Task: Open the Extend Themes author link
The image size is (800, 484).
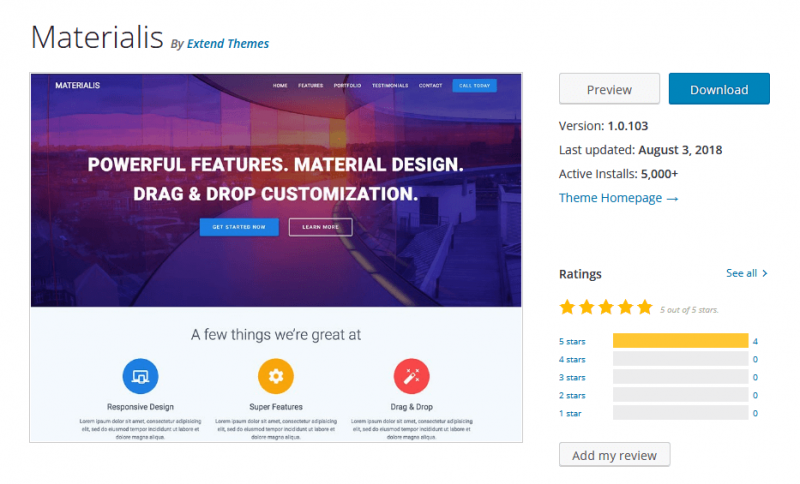Action: [x=228, y=44]
